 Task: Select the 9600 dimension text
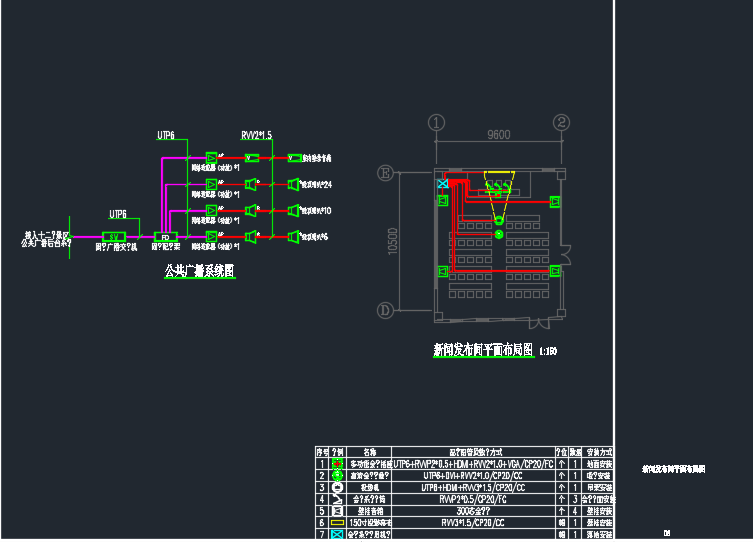[499, 134]
